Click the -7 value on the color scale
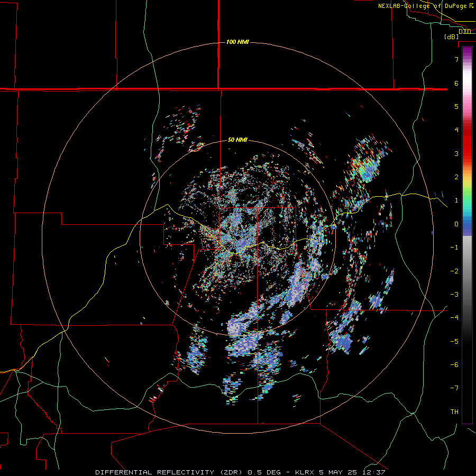 coord(454,388)
